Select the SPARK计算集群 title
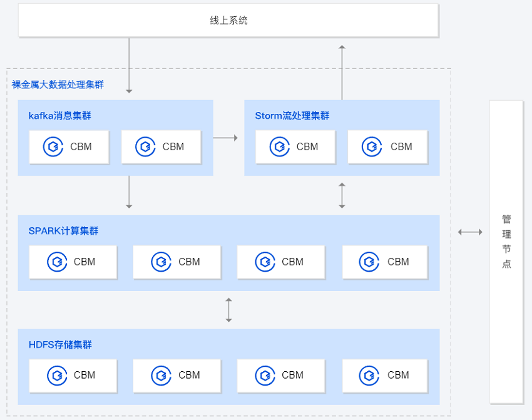This screenshot has height=420, width=532. (63, 231)
